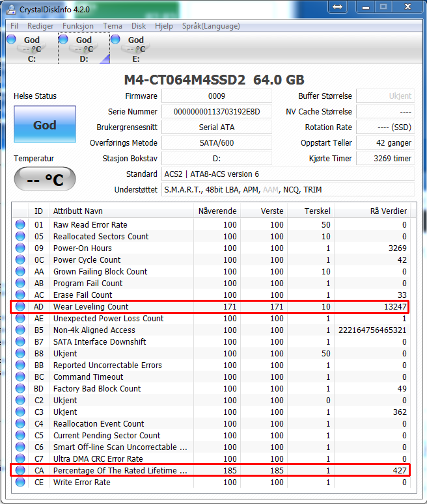Click the blue orb on C: drive tab
This screenshot has width=427, height=504.
pos(11,39)
